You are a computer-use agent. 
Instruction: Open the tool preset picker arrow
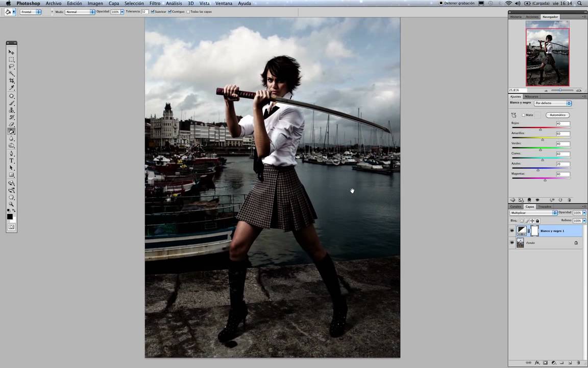pyautogui.click(x=14, y=12)
